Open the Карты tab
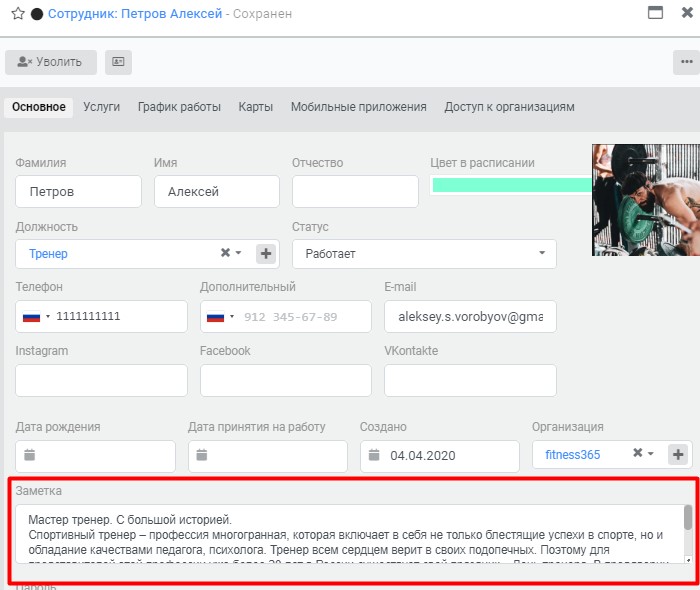 [x=256, y=107]
